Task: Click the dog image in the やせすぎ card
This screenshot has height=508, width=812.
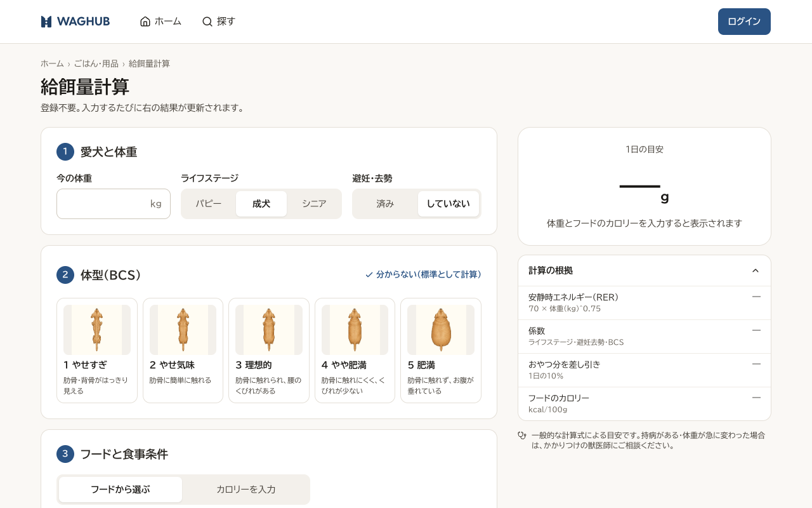Action: click(x=97, y=330)
